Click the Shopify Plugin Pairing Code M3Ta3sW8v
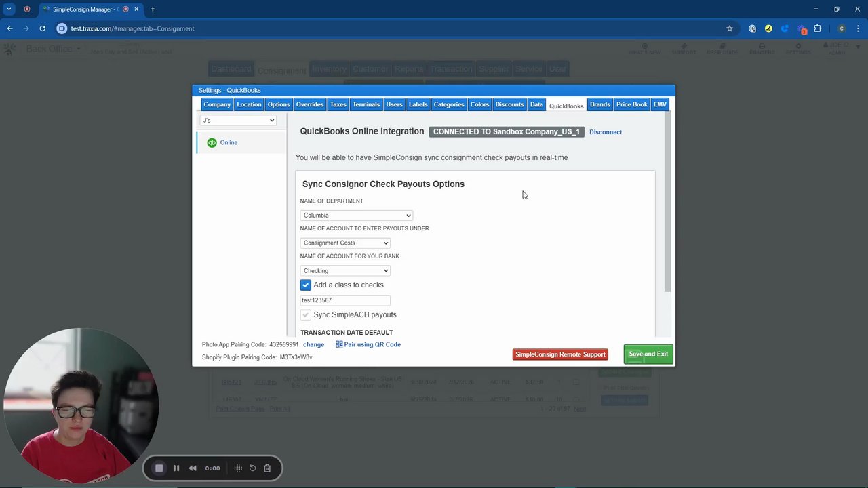 pyautogui.click(x=296, y=357)
